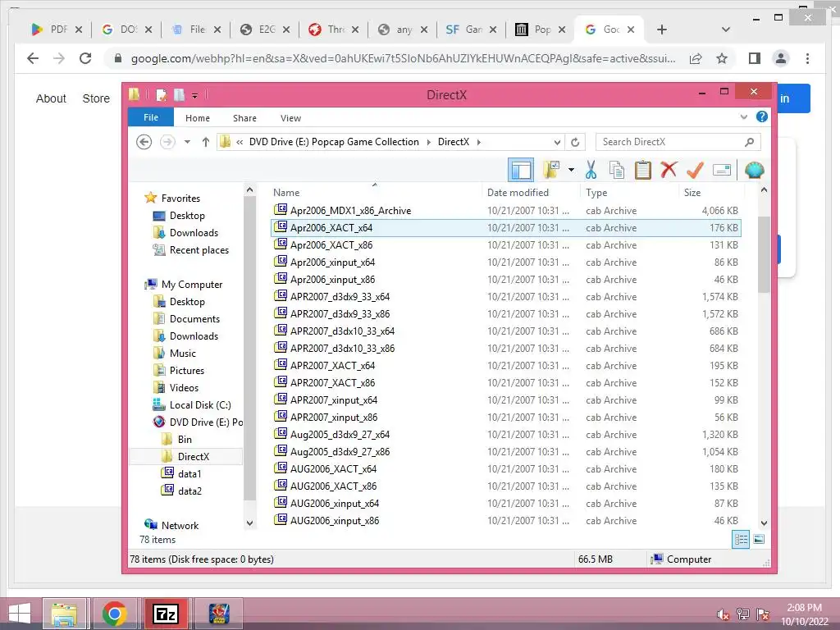Click the Explorer Help question mark icon

[x=762, y=116]
